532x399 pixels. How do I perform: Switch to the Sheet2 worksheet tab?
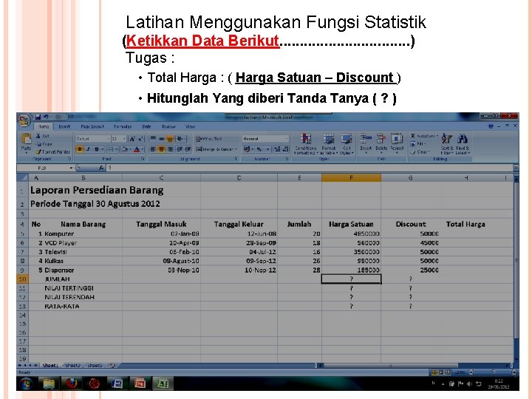coord(72,366)
